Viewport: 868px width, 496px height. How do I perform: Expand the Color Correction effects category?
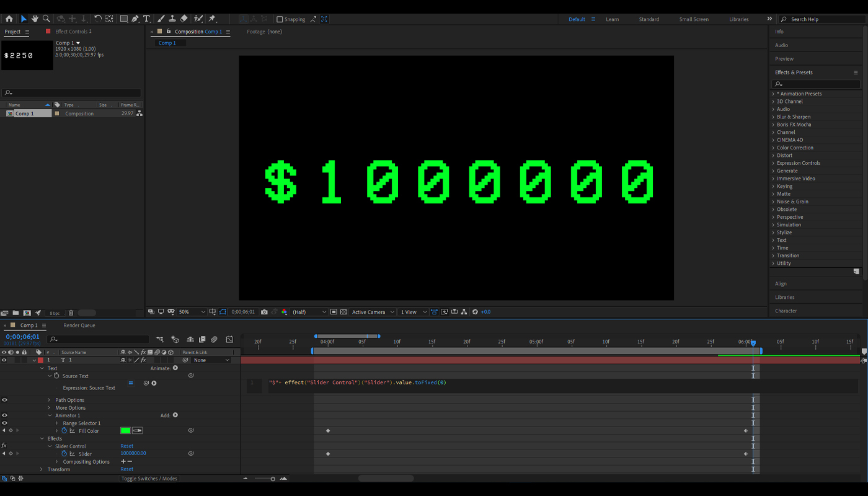773,148
